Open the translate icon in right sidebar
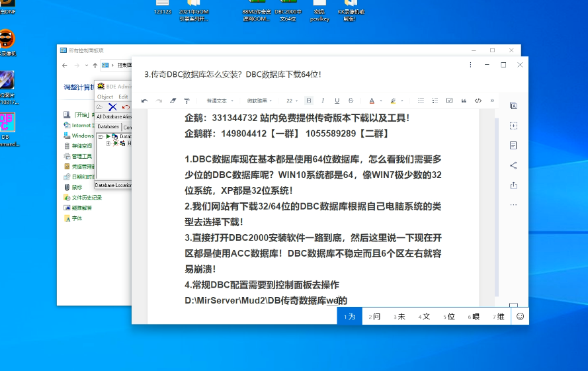This screenshot has height=371, width=588. pos(513,106)
